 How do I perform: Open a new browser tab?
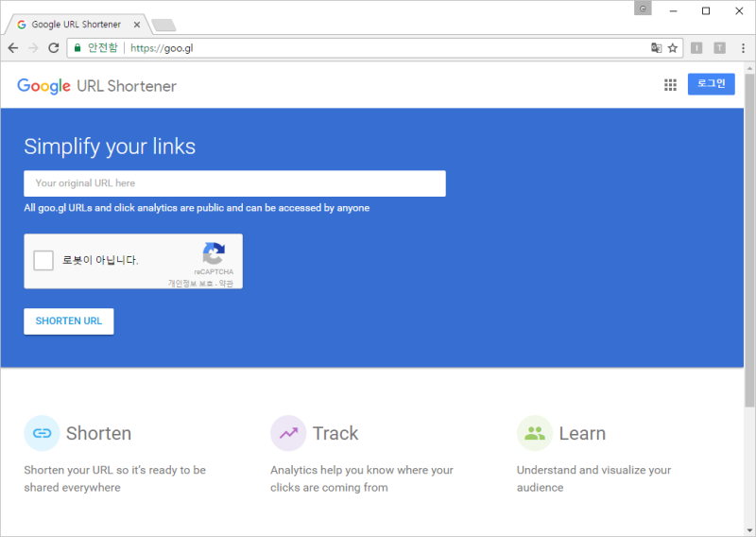(x=163, y=25)
